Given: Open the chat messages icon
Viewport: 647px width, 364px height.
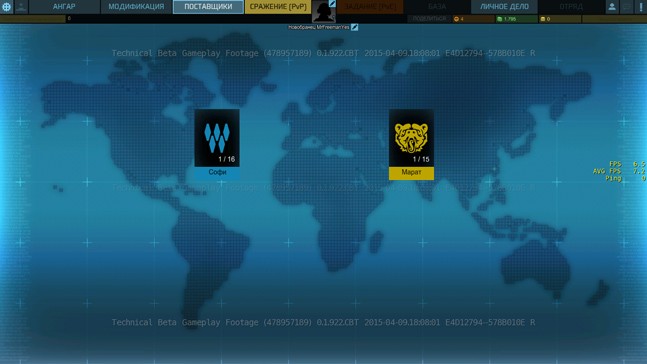Looking at the screenshot, I should 627,7.
